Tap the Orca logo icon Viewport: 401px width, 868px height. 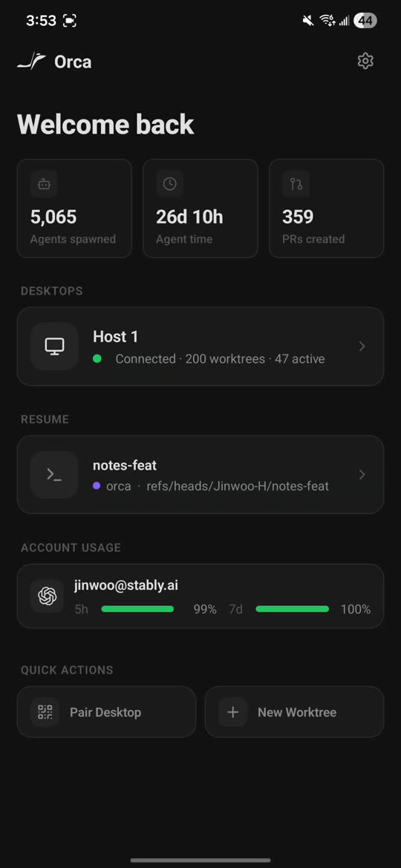pos(31,62)
